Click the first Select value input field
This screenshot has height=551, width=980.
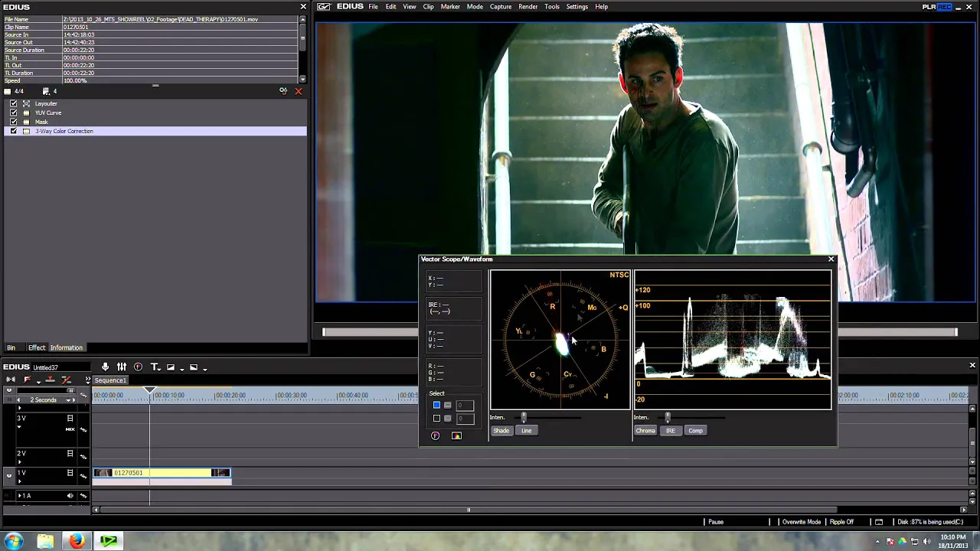click(x=465, y=405)
